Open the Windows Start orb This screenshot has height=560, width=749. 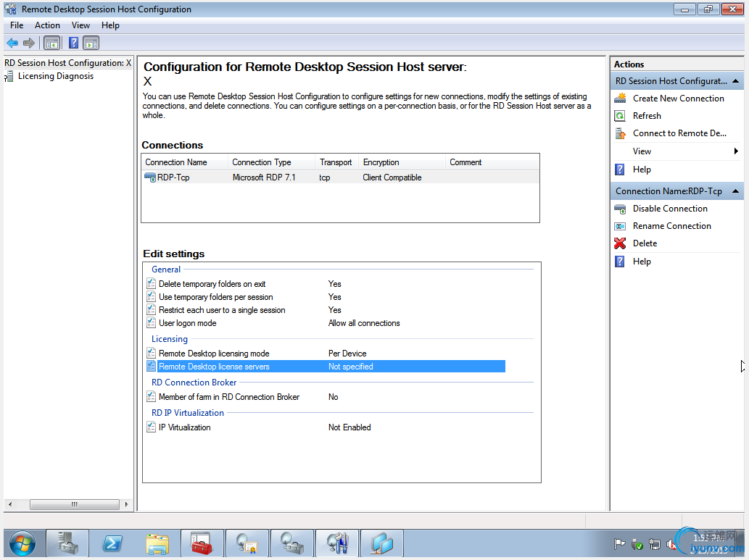(x=22, y=543)
